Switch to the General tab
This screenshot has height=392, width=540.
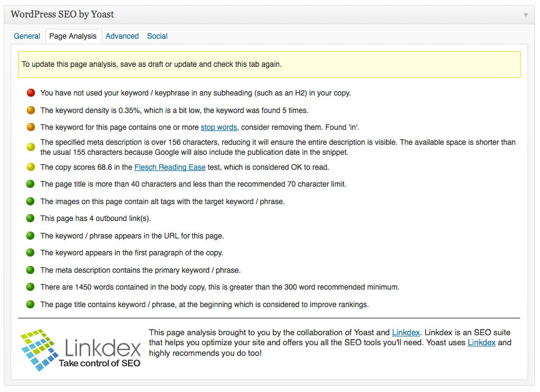click(x=27, y=36)
